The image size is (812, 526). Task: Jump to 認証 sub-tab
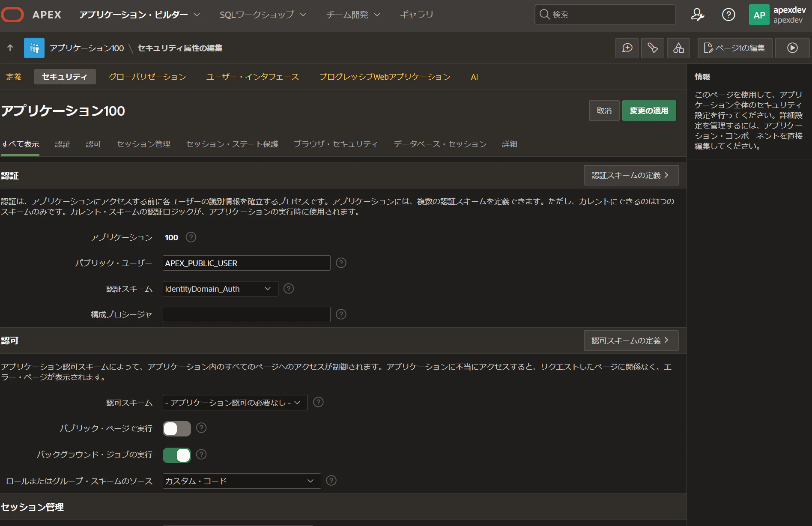pyautogui.click(x=63, y=144)
